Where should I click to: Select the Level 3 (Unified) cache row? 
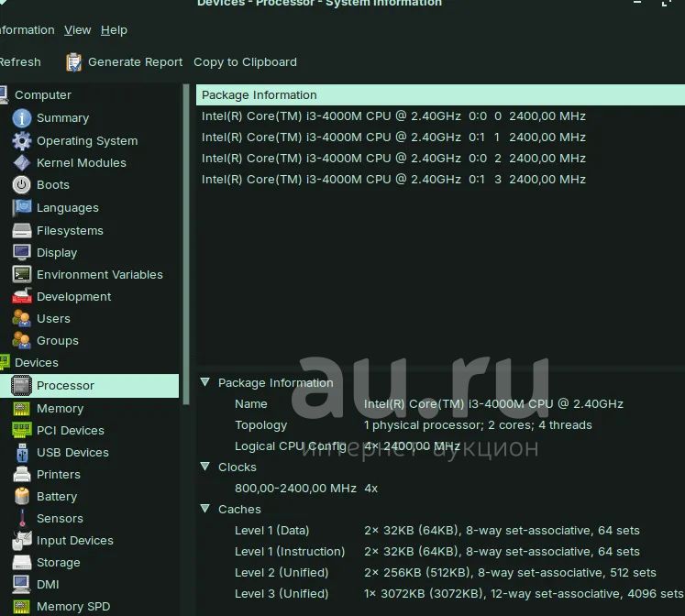440,593
